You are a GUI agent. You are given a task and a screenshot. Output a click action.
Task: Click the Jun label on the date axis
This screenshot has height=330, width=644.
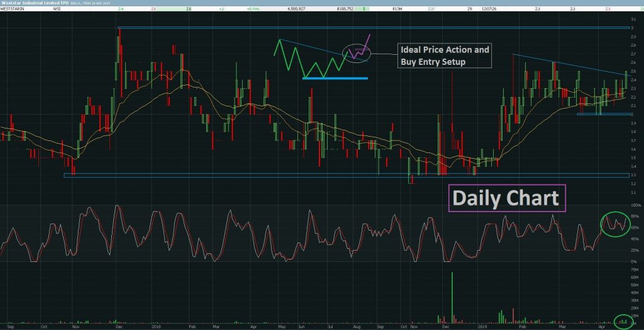[x=301, y=327]
